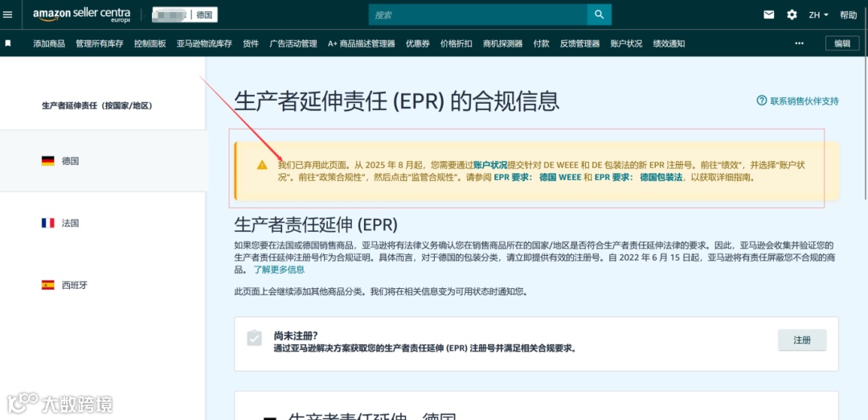The height and width of the screenshot is (420, 868).
Task: Click the warning triangle icon
Action: pos(262,165)
